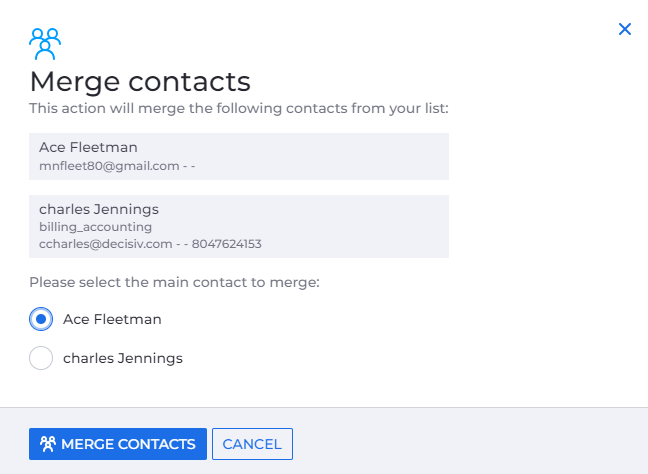Click the 'Please select the main contact' prompt
Screen dimensions: 648x474
(x=174, y=283)
